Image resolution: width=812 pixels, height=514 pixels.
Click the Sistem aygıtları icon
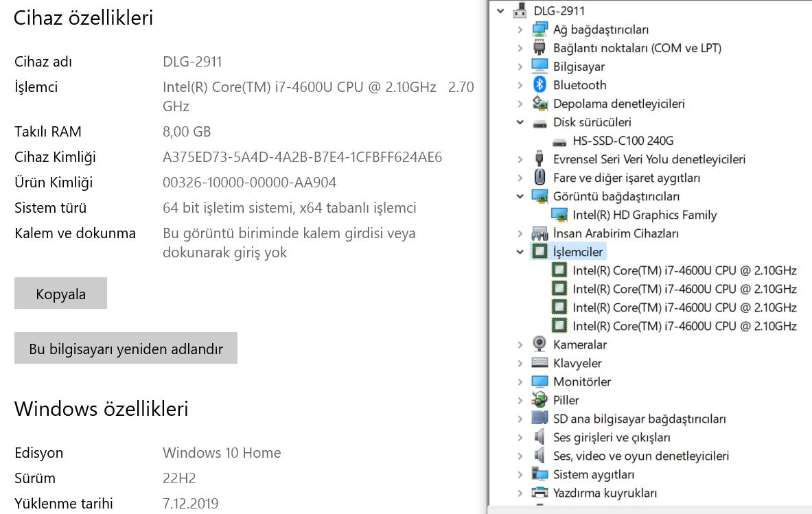point(540,474)
